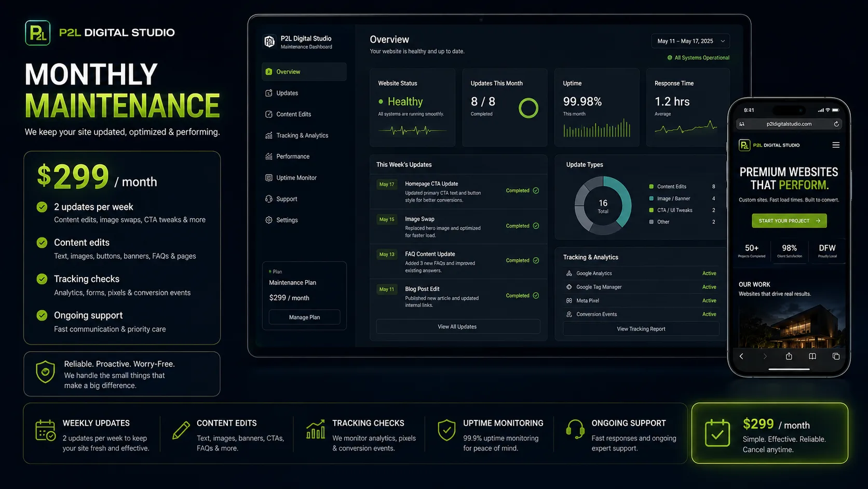This screenshot has width=868, height=489.
Task: Click the Uptime Monitoring shield icon
Action: pos(446,430)
